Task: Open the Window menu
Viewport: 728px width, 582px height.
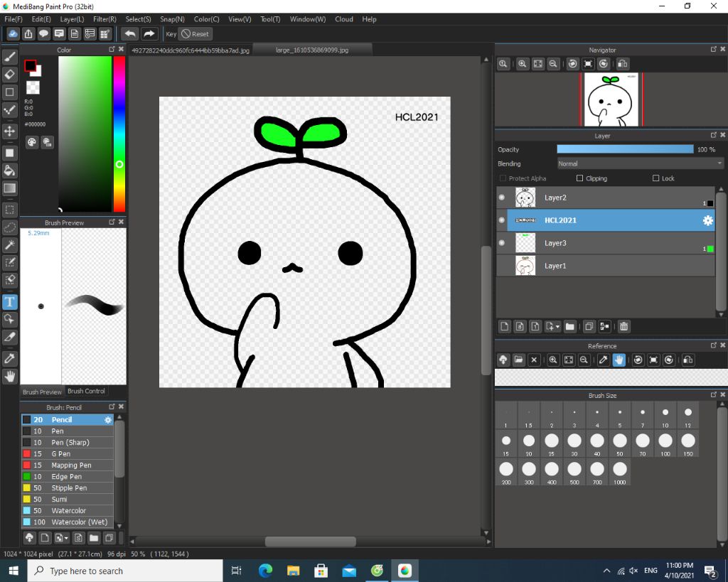Action: point(307,19)
